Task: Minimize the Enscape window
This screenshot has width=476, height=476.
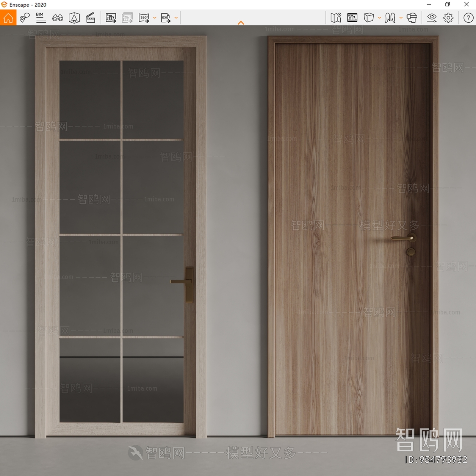Action: pyautogui.click(x=429, y=4)
